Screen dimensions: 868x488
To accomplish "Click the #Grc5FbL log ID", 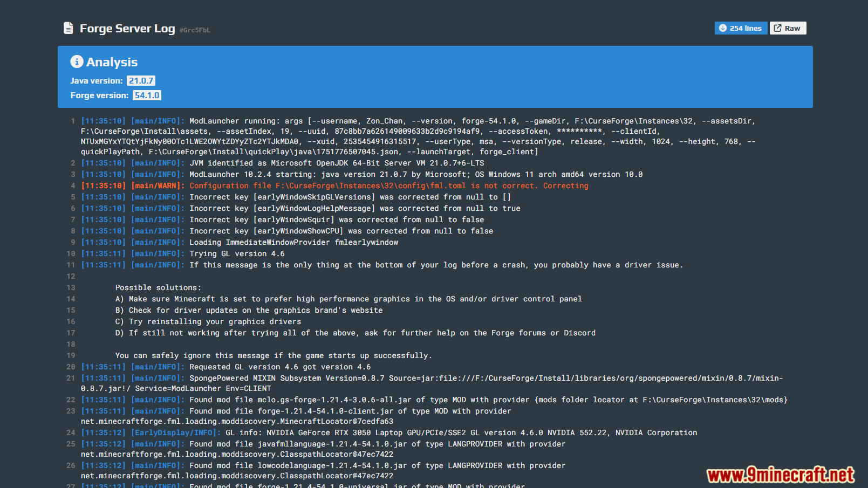I will pos(195,30).
